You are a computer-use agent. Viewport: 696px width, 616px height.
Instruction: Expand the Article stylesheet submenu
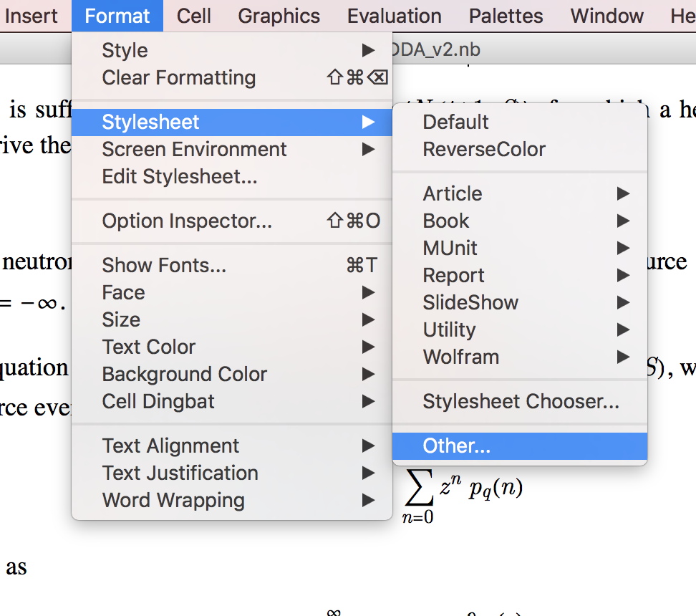tap(453, 194)
